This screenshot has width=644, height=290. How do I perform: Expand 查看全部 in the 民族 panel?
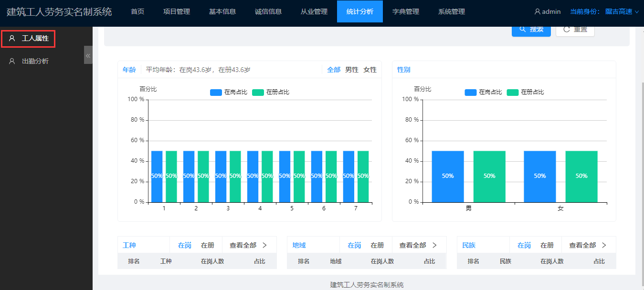(588, 245)
